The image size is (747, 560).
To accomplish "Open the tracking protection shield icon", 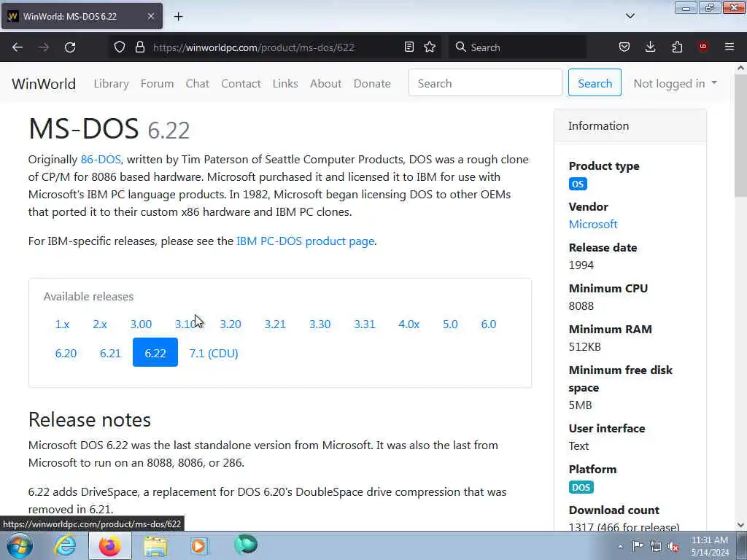I will (120, 47).
